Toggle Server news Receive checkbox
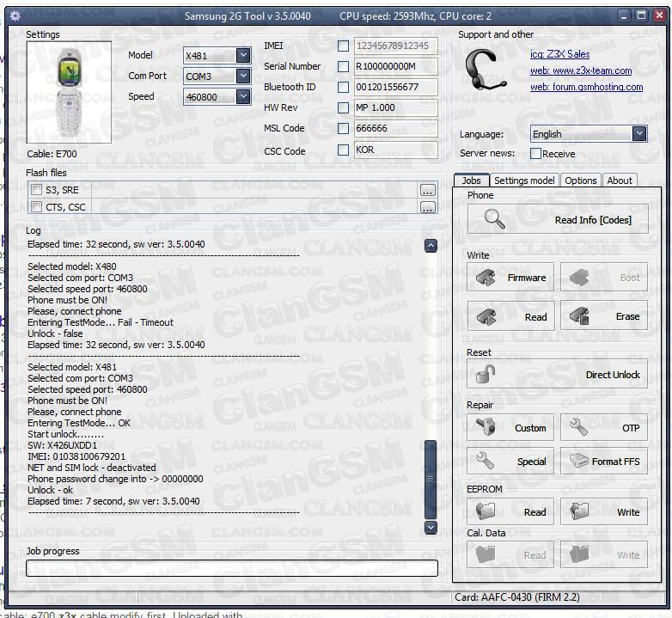The width and height of the screenshot is (672, 618). 535,154
